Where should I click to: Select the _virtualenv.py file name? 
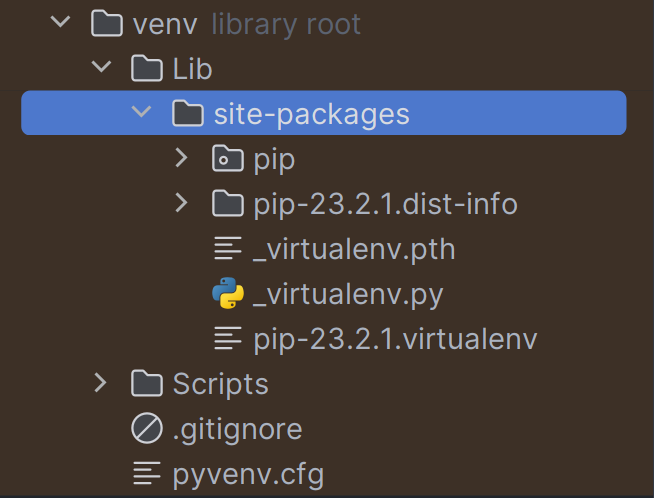pos(348,296)
